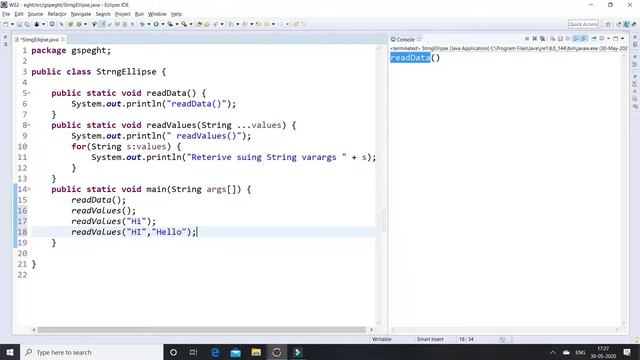Open the New wizard dropdown arrow
Screen dimensions: 640x360
(12, 24)
